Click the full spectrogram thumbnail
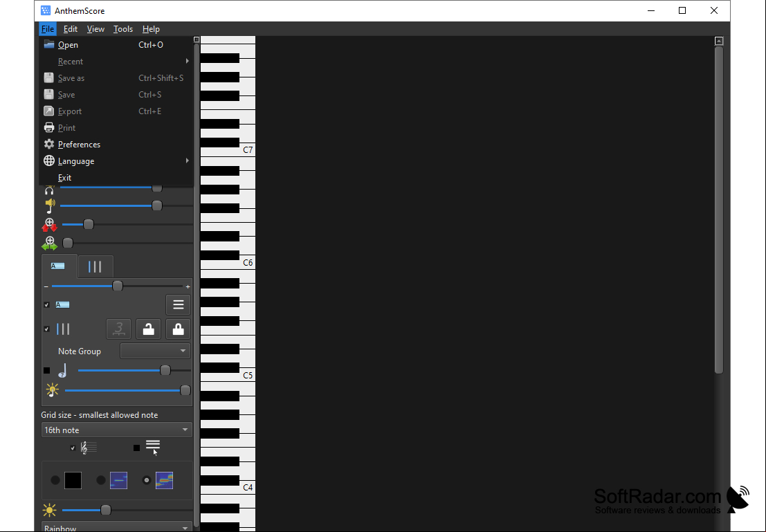This screenshot has width=766, height=532. tap(164, 480)
